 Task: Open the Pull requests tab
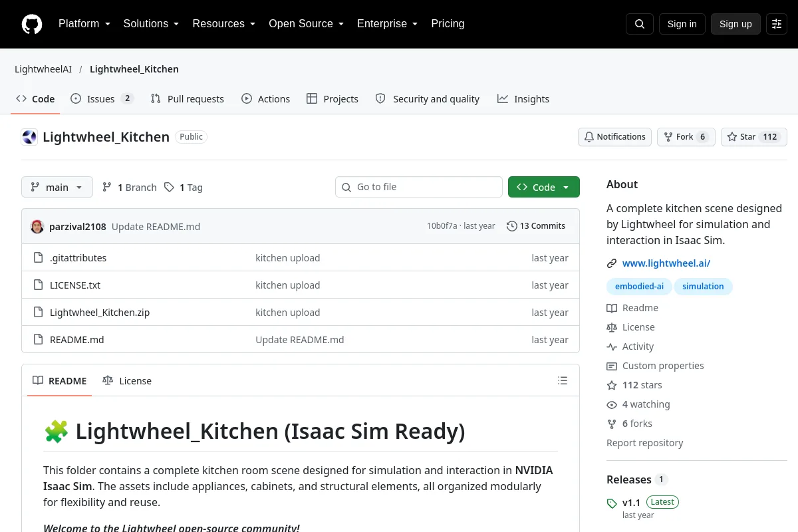click(x=188, y=99)
